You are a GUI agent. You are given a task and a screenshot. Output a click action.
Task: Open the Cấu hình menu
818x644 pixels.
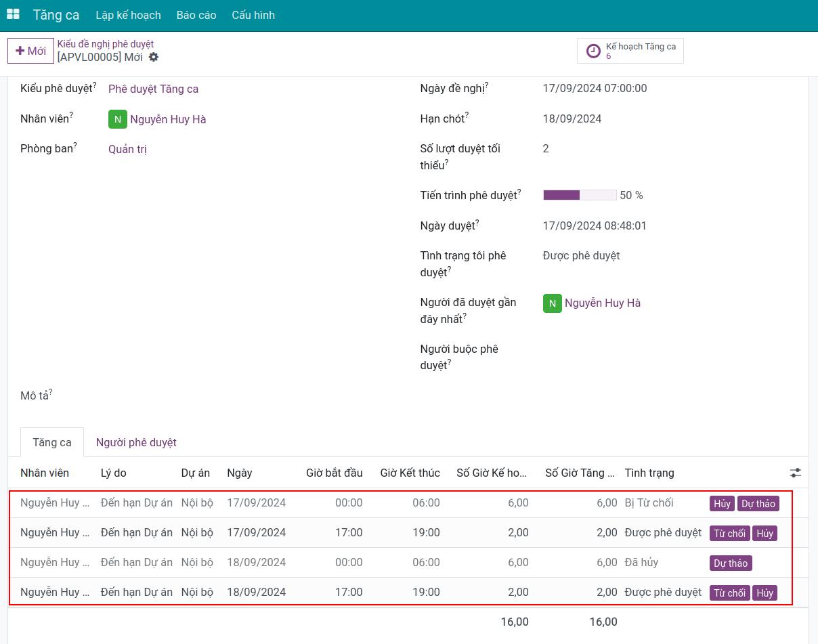tap(253, 15)
